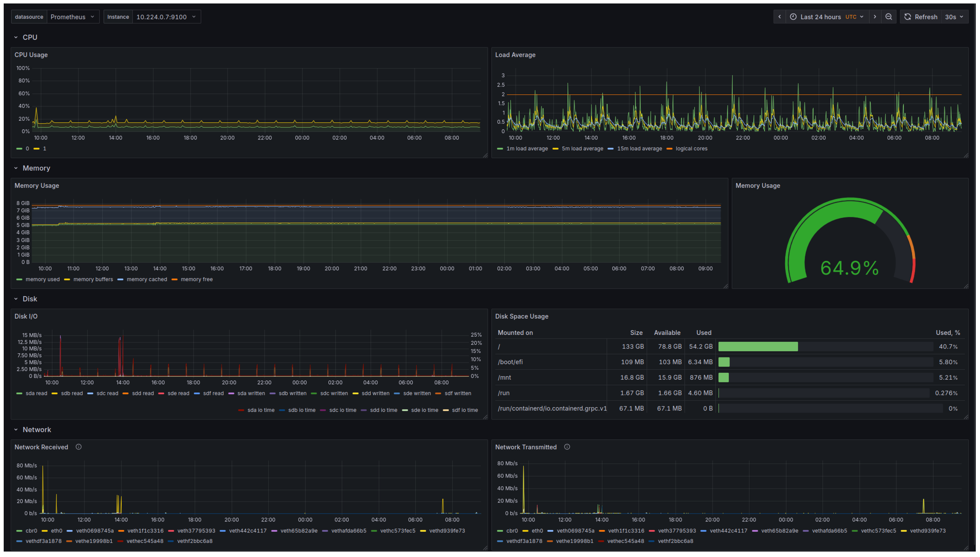Click info icon beside Network Received
The height and width of the screenshot is (557, 980).
(x=78, y=447)
